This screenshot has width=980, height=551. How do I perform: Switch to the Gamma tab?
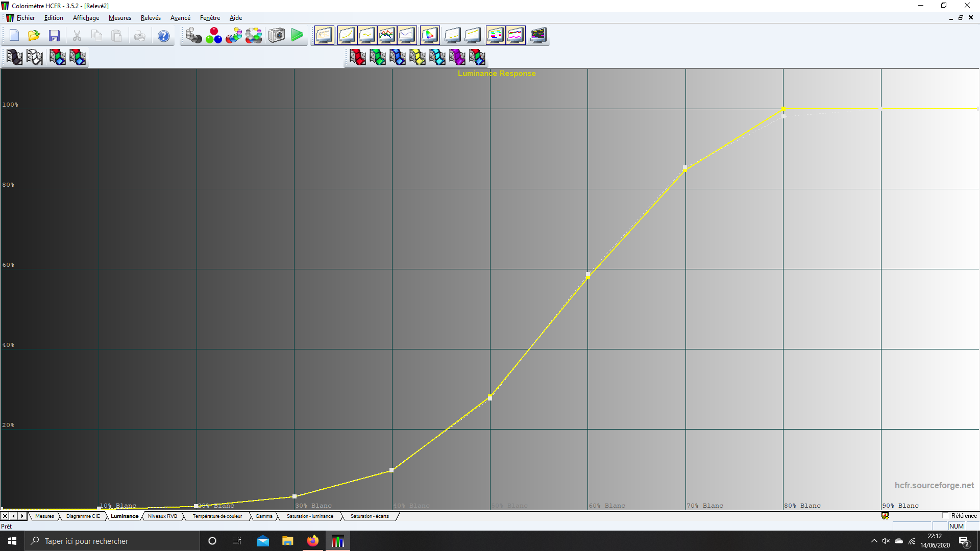pos(264,516)
